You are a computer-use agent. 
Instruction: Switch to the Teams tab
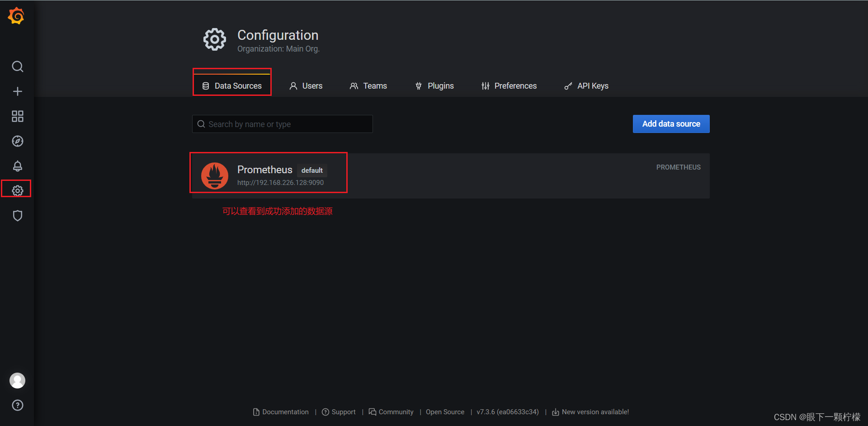pos(368,86)
